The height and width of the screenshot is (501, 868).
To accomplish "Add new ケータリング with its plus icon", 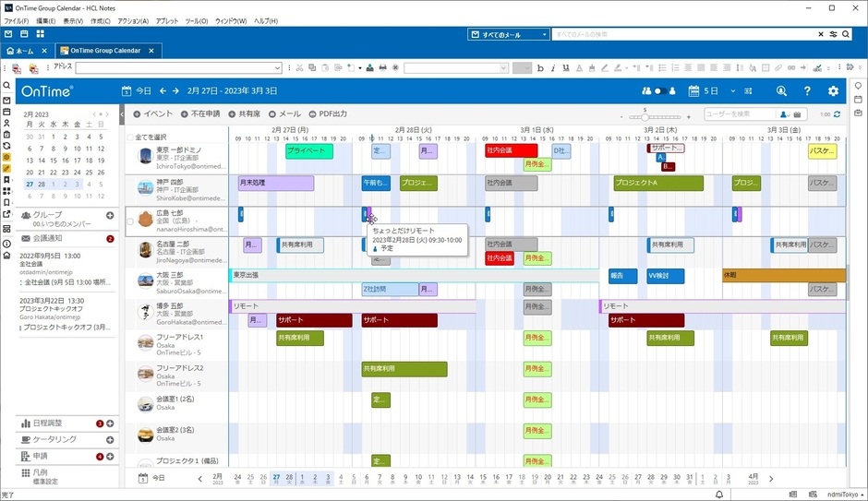I will click(x=110, y=440).
